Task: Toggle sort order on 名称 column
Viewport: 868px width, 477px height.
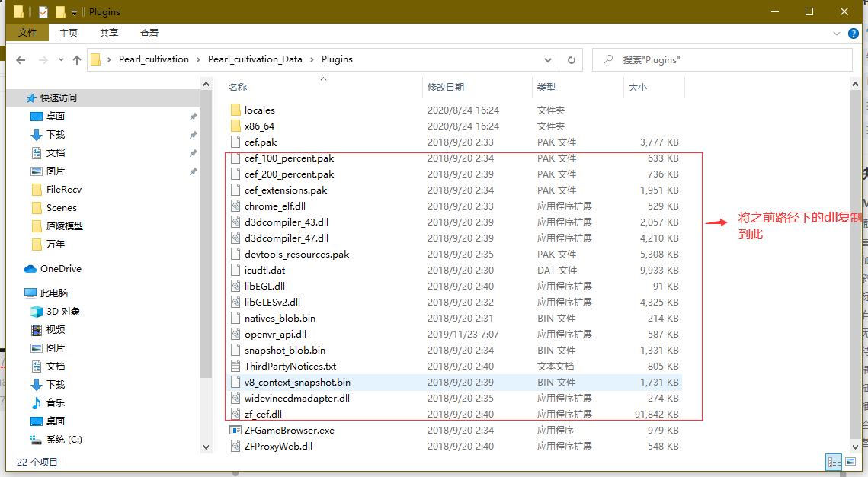Action: click(238, 87)
